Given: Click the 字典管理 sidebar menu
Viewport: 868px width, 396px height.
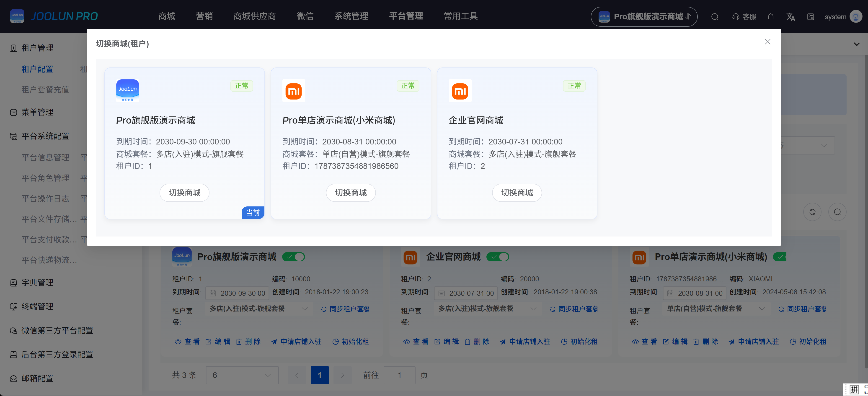Looking at the screenshot, I should coord(37,283).
